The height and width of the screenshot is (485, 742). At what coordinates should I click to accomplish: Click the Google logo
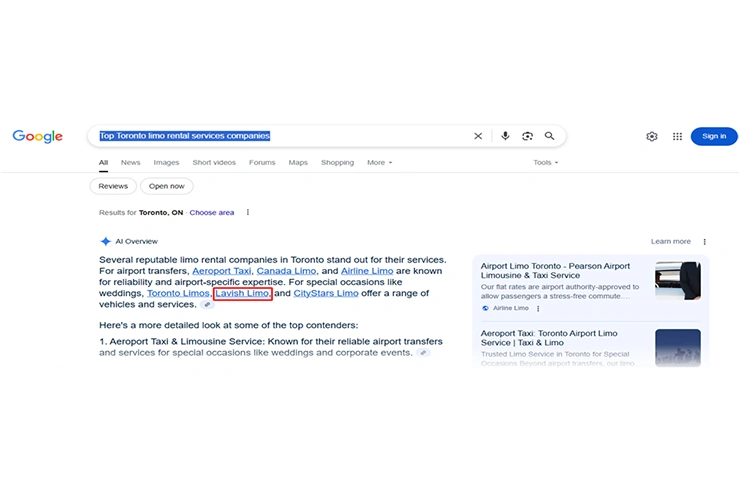click(38, 136)
